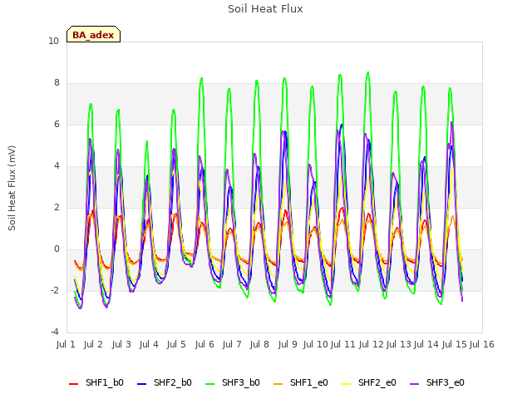532x399 pixels.
Task: Toggle SHF1_b0 series in legend
Action: click(x=96, y=382)
